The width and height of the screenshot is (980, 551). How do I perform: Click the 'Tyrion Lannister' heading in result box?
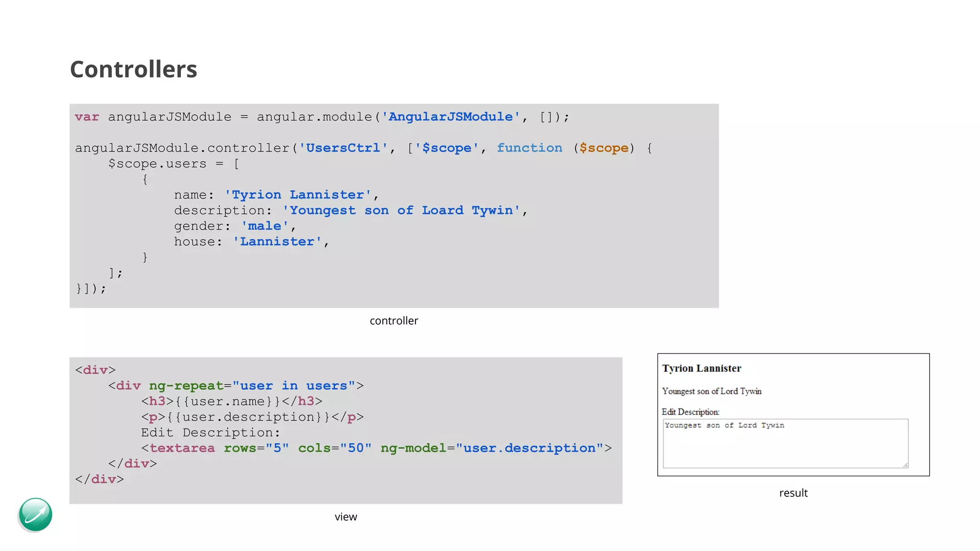click(702, 368)
